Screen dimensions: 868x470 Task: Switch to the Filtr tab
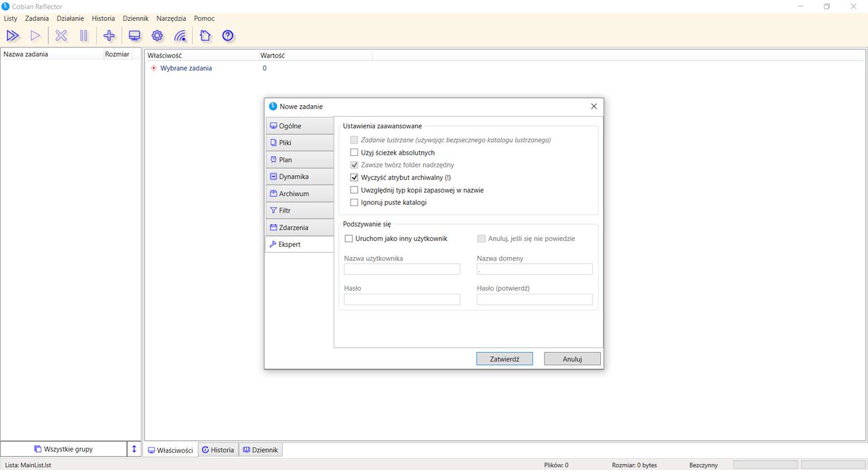pos(299,211)
